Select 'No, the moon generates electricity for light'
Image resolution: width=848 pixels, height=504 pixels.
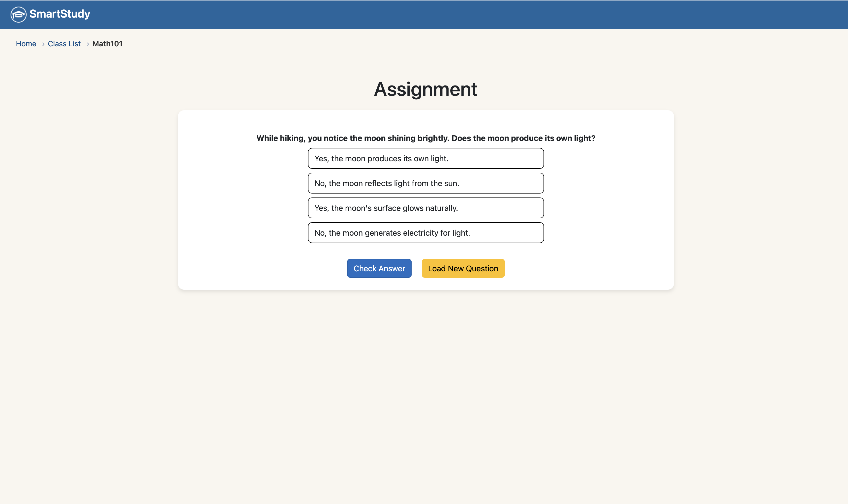(426, 233)
